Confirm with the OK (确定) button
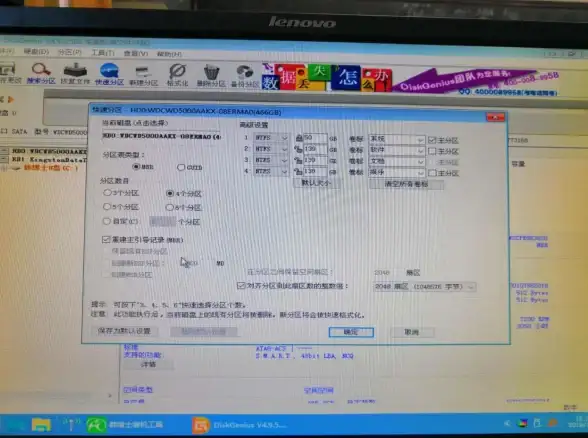Screen dimensions: 588x438 click(x=351, y=332)
